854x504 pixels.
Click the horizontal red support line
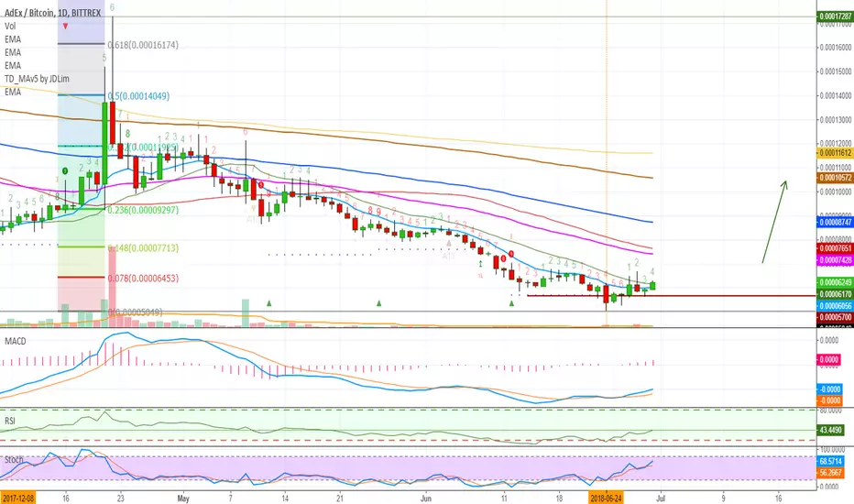[672, 295]
